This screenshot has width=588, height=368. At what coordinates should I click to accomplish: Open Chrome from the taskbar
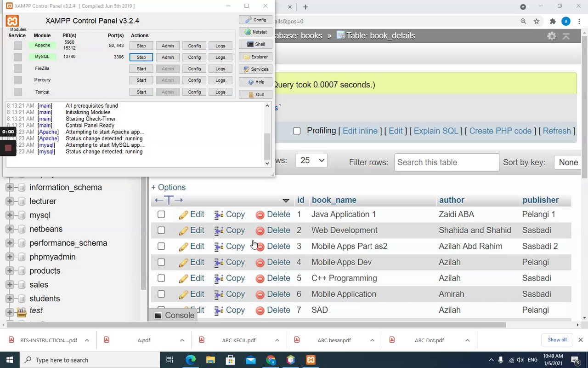pos(271,360)
